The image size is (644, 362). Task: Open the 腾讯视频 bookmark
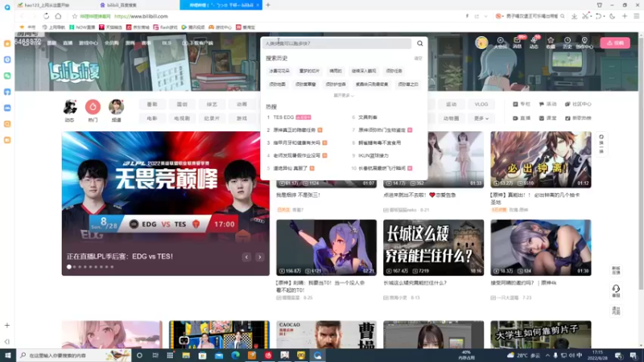point(193,27)
